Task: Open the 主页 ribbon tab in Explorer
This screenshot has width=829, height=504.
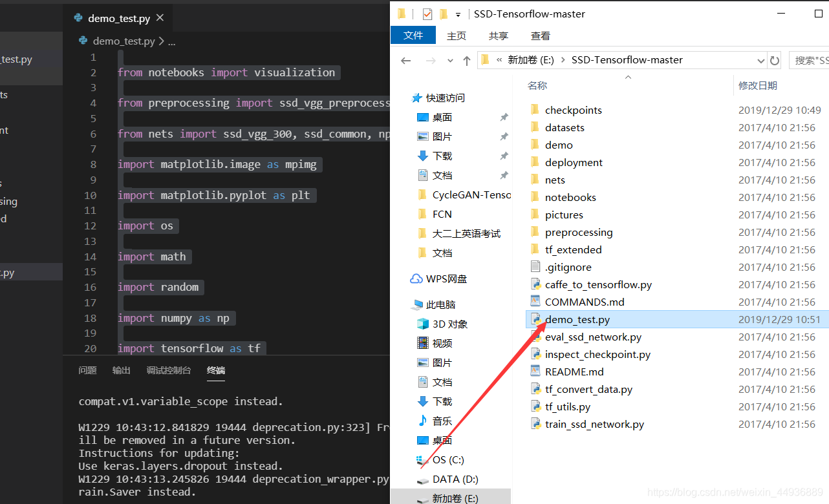Action: pos(457,36)
